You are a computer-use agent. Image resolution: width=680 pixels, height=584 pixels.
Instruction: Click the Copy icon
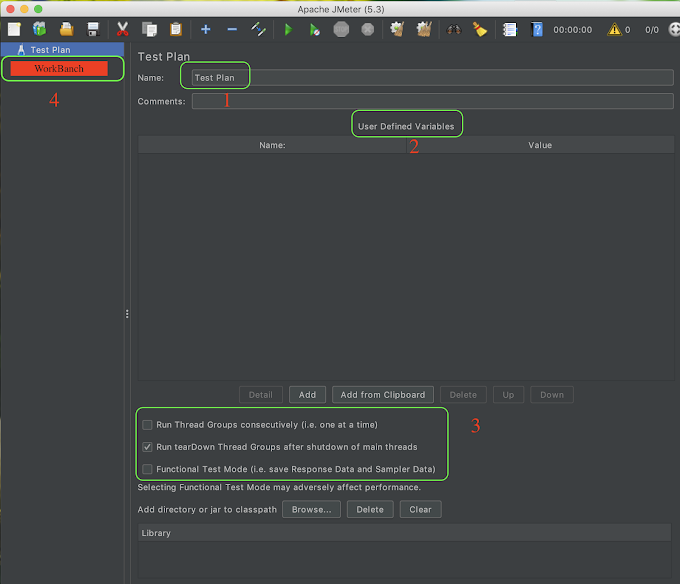pyautogui.click(x=150, y=29)
